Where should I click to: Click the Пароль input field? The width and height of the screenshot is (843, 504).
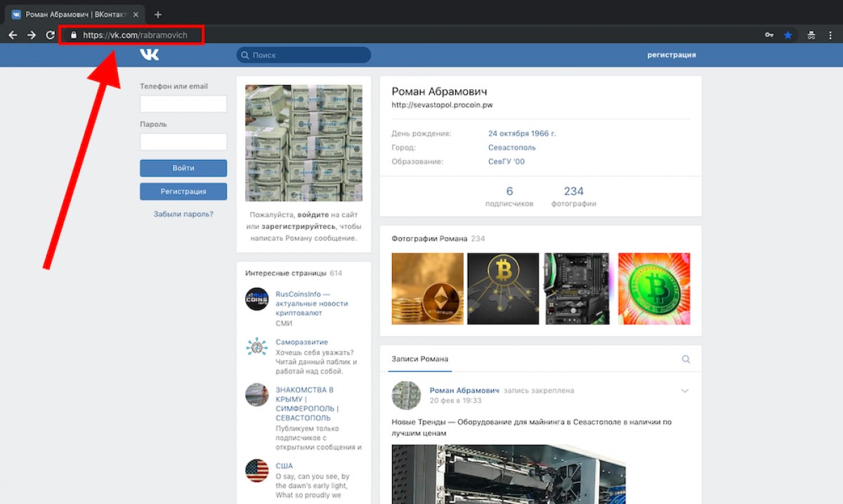click(x=183, y=142)
